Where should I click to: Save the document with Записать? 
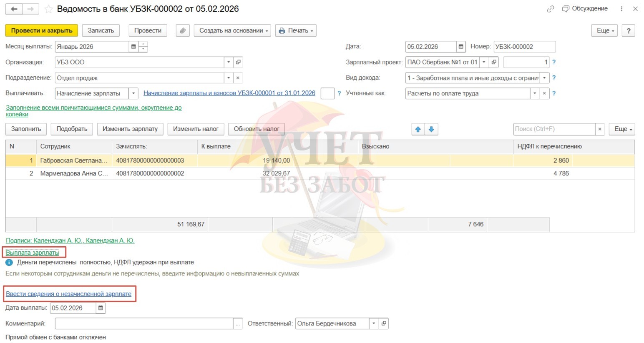point(101,30)
